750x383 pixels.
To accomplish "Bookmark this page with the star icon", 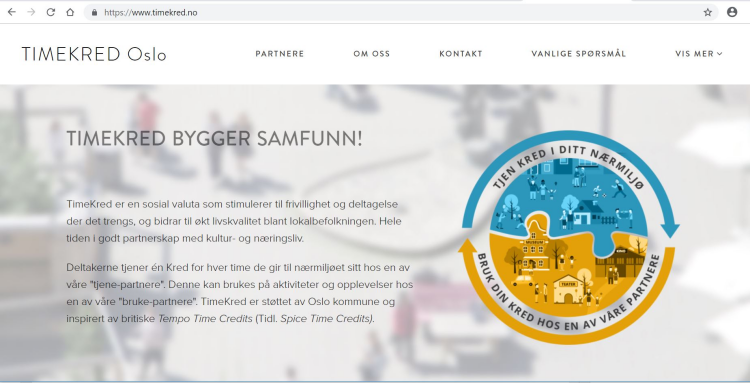I will (708, 12).
